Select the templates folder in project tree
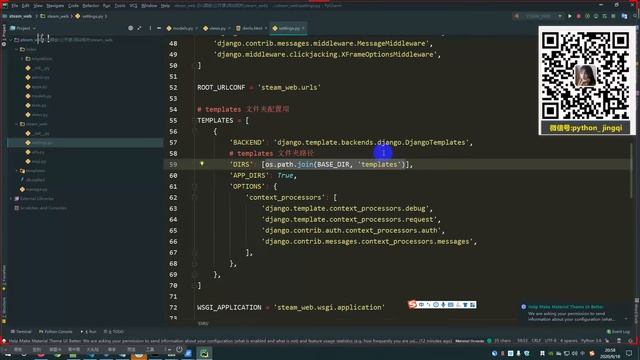This screenshot has width=640, height=360. (33, 171)
